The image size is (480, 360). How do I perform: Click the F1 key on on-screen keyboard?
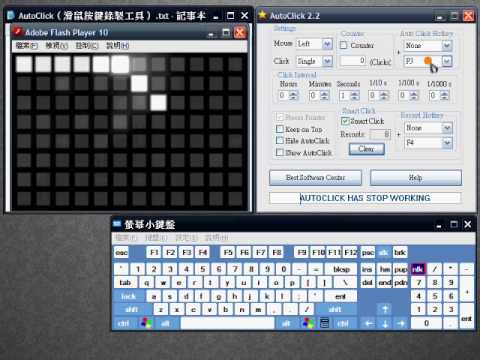pyautogui.click(x=154, y=253)
